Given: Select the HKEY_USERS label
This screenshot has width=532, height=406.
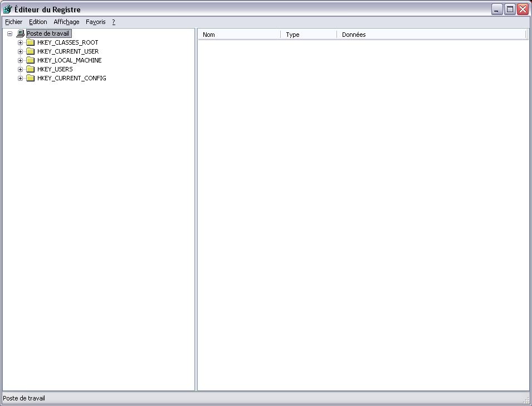Looking at the screenshot, I should click(55, 69).
